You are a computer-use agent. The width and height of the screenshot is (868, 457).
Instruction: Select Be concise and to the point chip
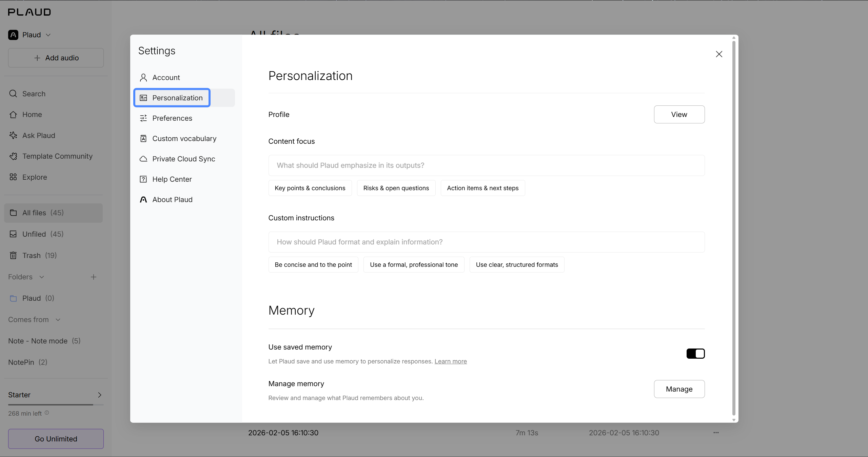tap(313, 265)
